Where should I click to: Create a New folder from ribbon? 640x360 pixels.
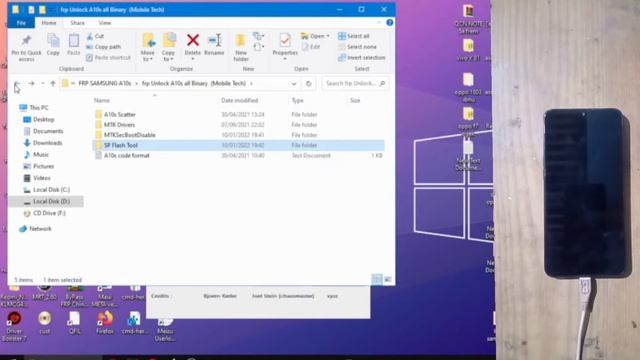pos(241,48)
